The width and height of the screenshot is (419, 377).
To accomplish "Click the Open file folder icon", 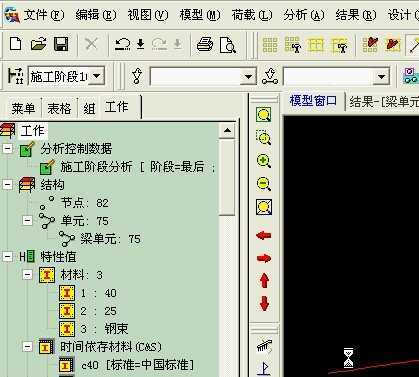I will coord(38,44).
